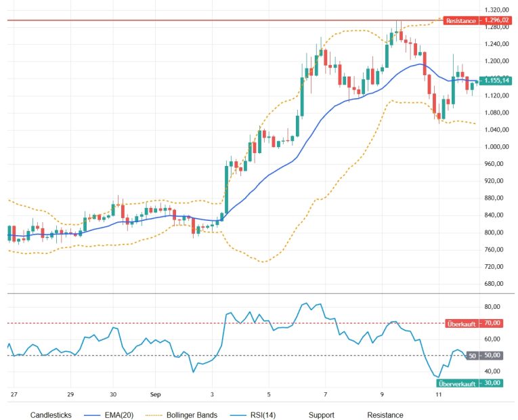Toggle the Support legend entry
Screen dimensions: 518x420
pyautogui.click(x=321, y=415)
